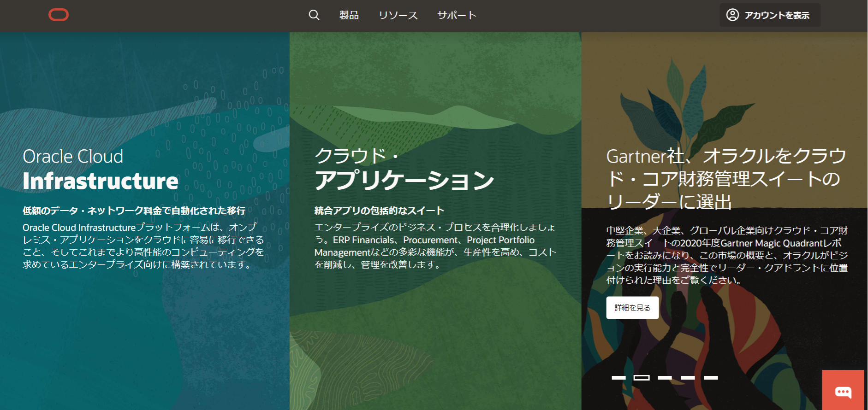Open the chat bubble icon
This screenshot has width=868, height=410.
[x=843, y=392]
